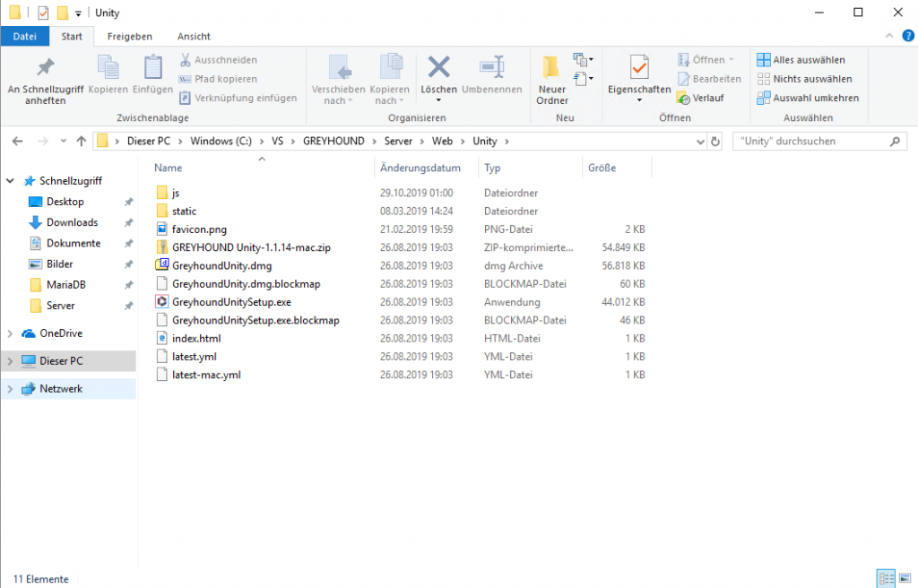This screenshot has height=588, width=918.
Task: Click the Auswahl umkehren icon
Action: [x=764, y=98]
